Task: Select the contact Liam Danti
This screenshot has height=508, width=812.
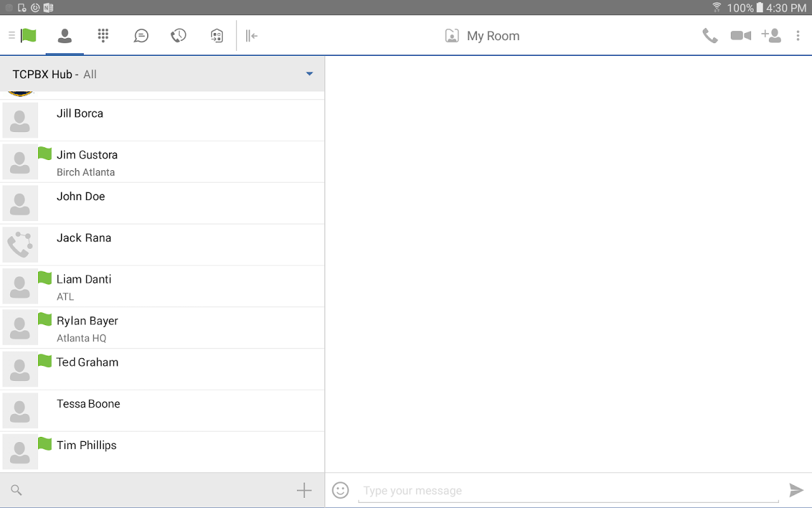Action: (162, 286)
